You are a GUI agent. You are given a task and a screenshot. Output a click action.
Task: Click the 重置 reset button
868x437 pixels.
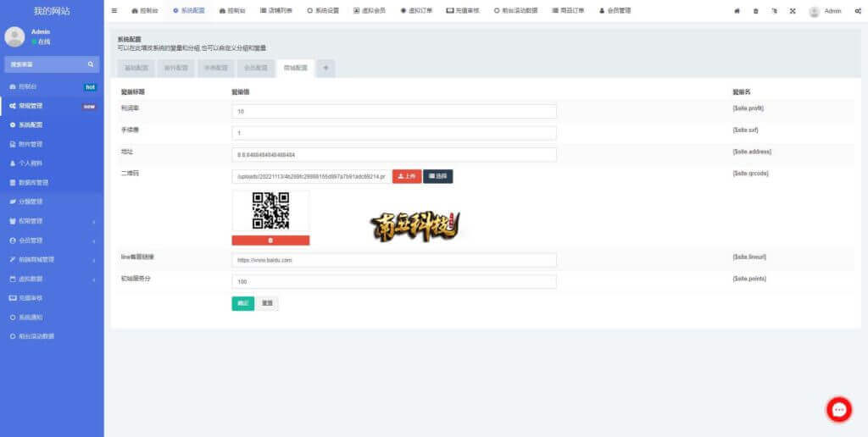[267, 304]
